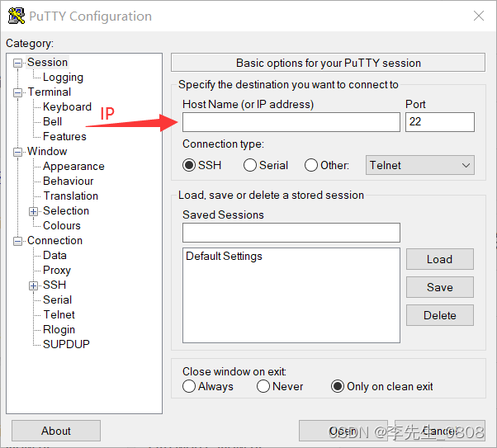Open the About dialog button
Screen dimensions: 497x448
click(56, 431)
